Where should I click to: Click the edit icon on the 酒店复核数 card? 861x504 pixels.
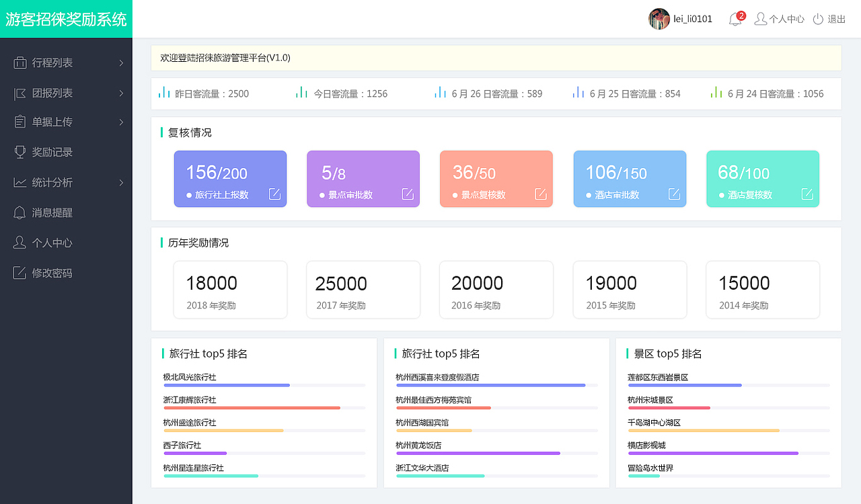(807, 194)
